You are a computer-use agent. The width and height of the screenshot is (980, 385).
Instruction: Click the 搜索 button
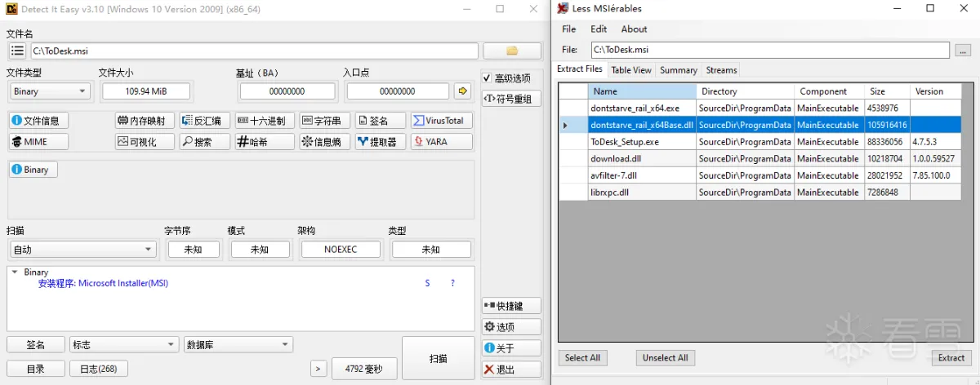(x=205, y=141)
